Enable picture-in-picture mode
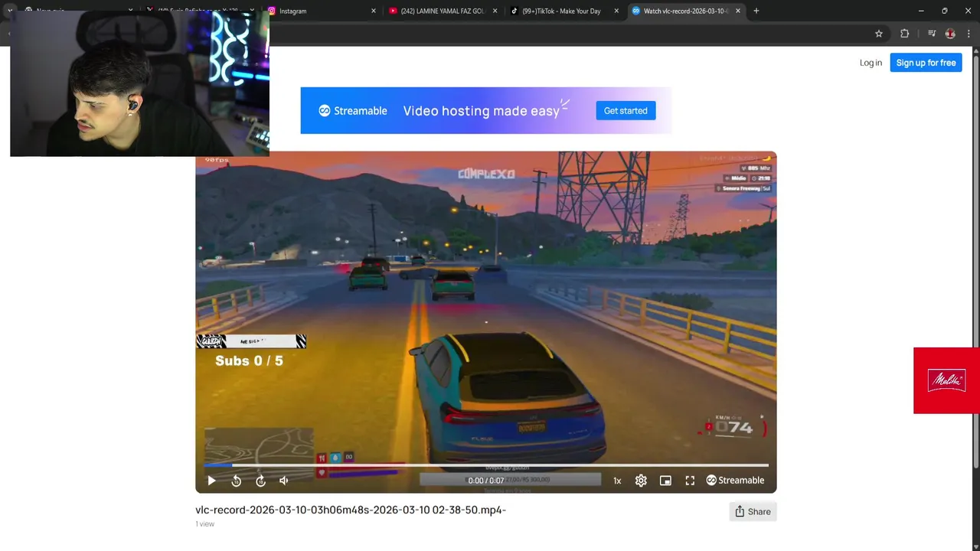Viewport: 980px width, 551px height. [x=665, y=481]
